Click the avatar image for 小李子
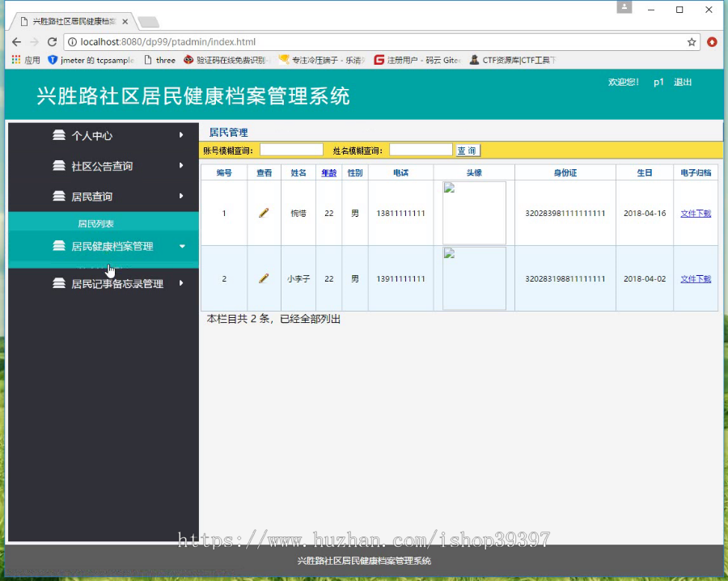 click(474, 278)
